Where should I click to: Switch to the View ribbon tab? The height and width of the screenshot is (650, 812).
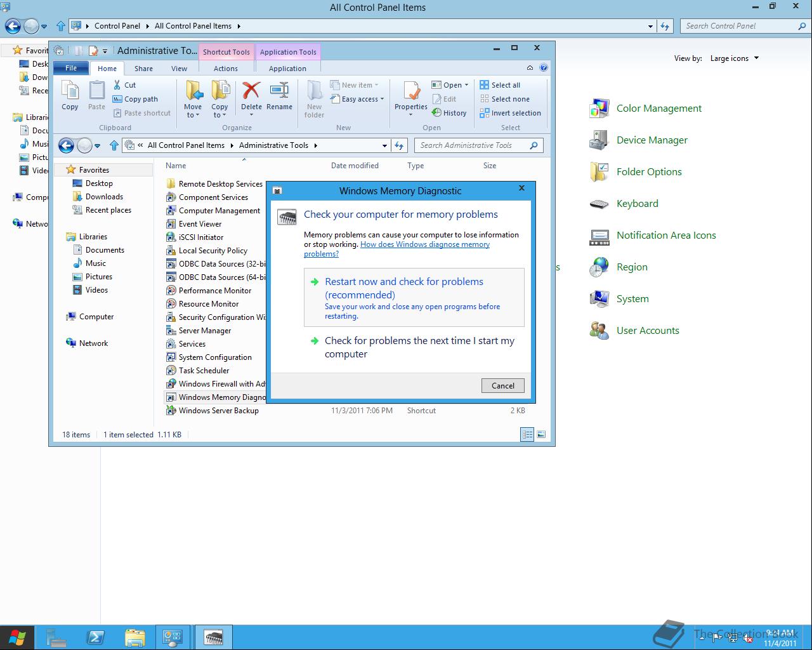pyautogui.click(x=179, y=69)
